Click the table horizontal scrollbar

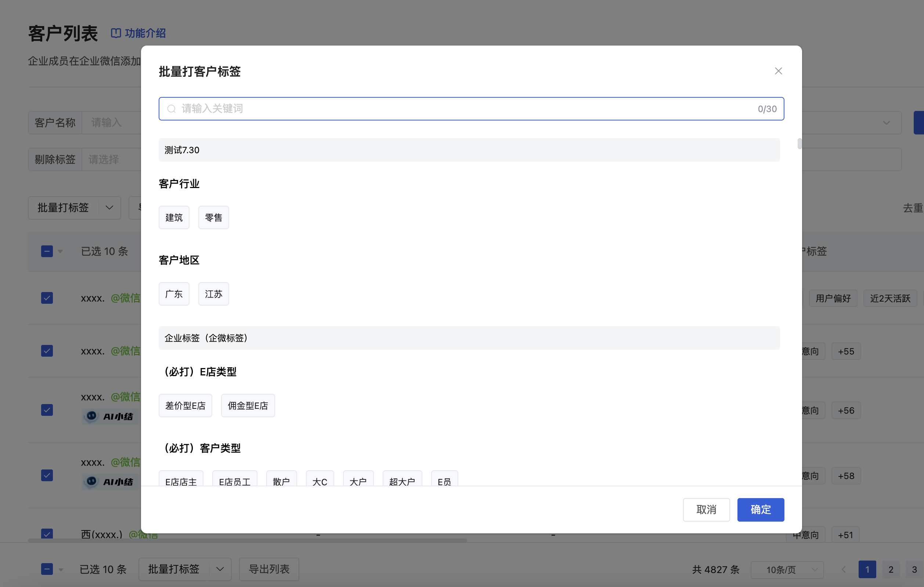pos(248,540)
